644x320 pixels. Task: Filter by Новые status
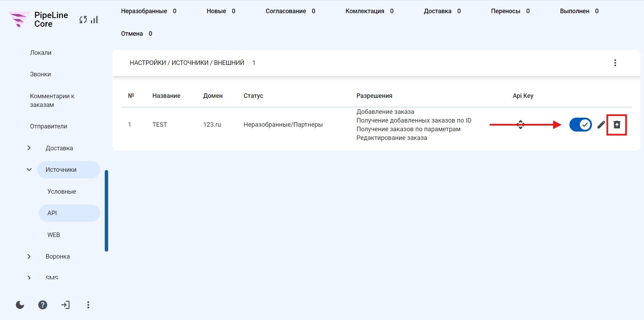[x=221, y=11]
